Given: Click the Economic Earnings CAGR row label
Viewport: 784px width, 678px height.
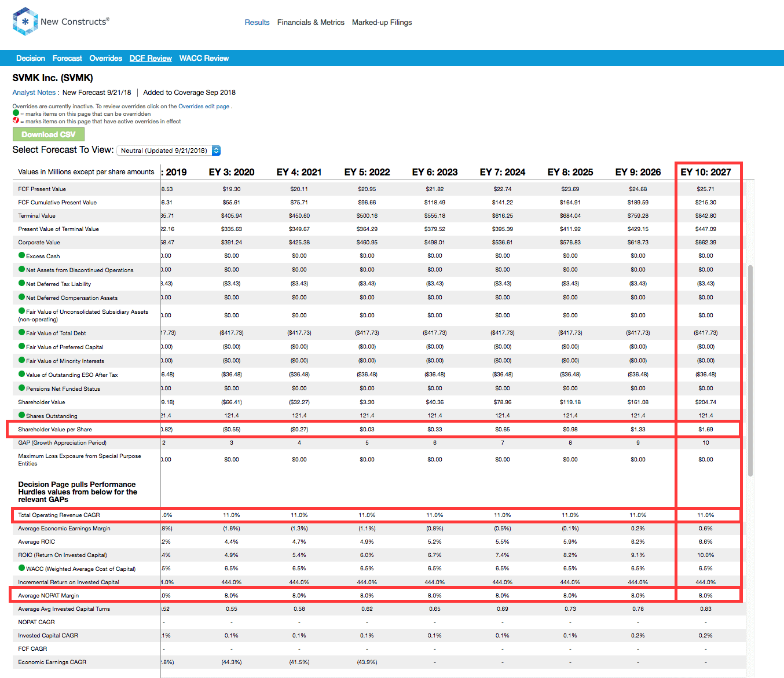Looking at the screenshot, I should coord(52,662).
